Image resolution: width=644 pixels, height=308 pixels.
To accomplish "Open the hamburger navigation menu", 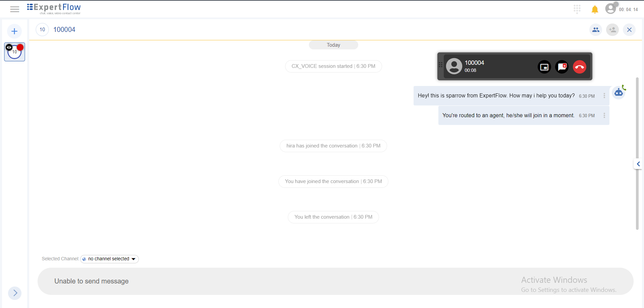I will (x=15, y=9).
